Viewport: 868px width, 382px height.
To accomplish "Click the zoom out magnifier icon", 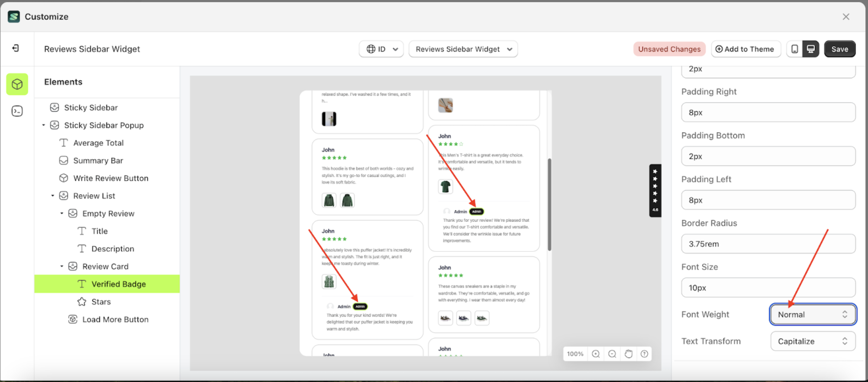I will 612,354.
